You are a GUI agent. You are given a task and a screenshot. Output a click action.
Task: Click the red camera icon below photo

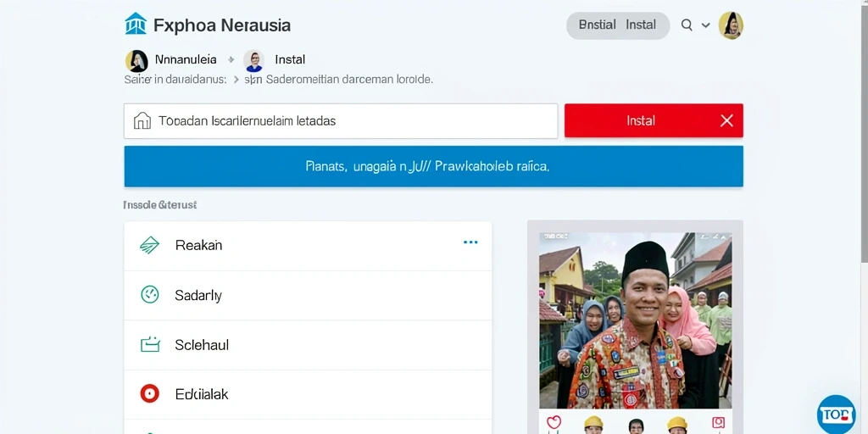[x=717, y=423]
